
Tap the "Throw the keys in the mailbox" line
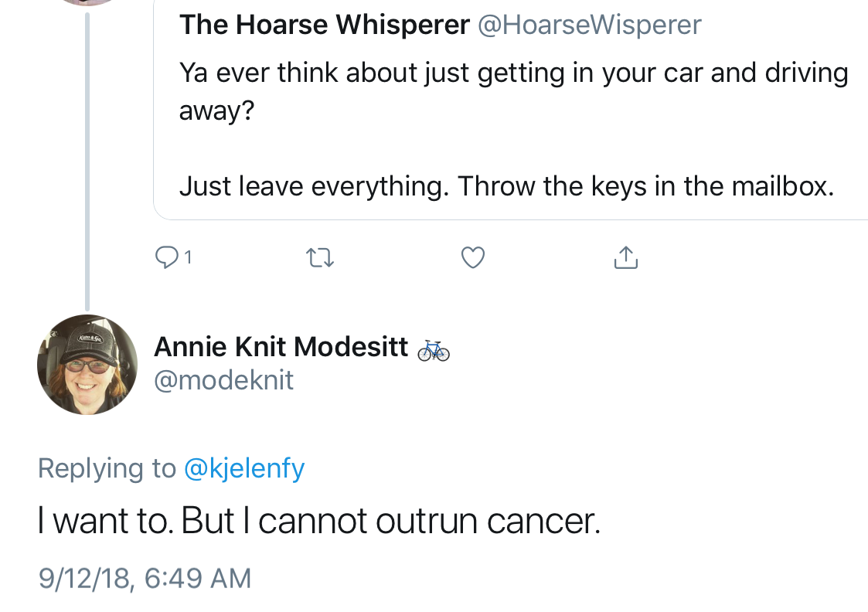(645, 186)
